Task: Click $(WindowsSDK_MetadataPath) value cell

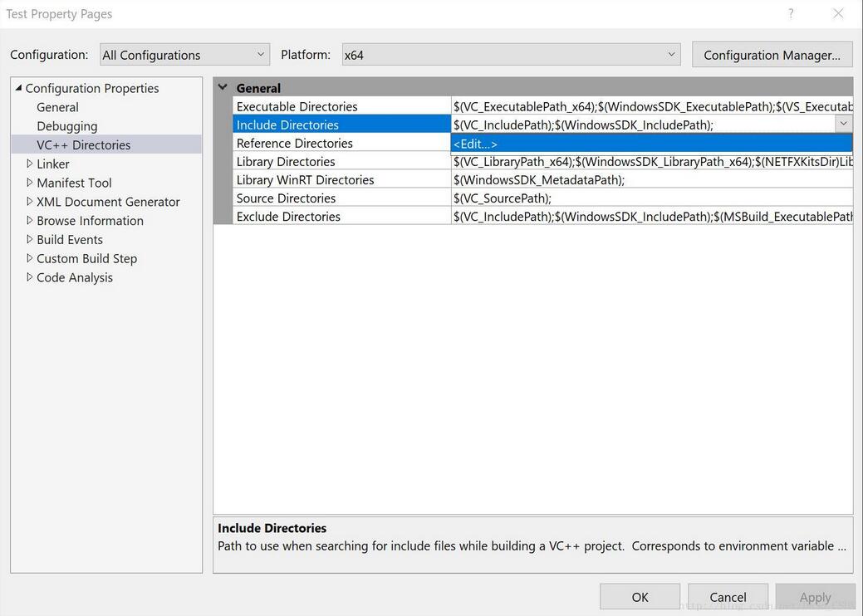Action: (x=652, y=180)
